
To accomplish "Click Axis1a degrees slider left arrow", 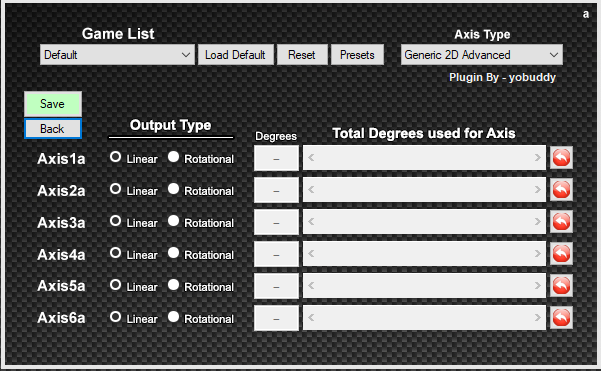I will [x=311, y=158].
